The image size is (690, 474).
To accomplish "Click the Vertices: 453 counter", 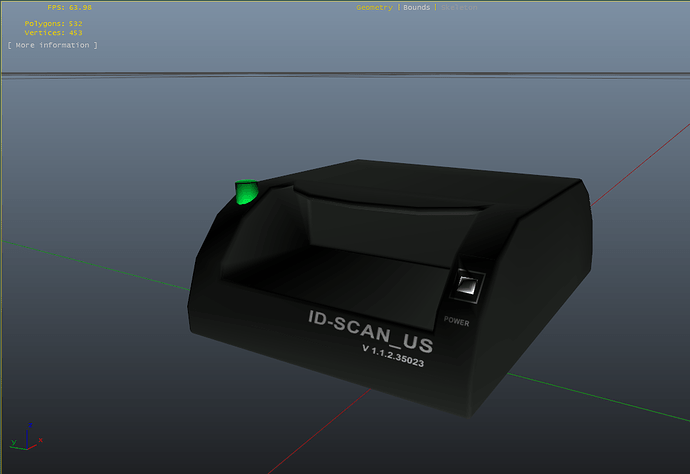I will (x=53, y=33).
